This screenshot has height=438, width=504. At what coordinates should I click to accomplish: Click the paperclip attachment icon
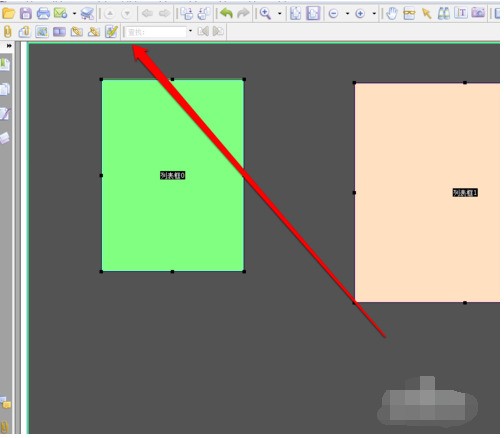pos(7,32)
